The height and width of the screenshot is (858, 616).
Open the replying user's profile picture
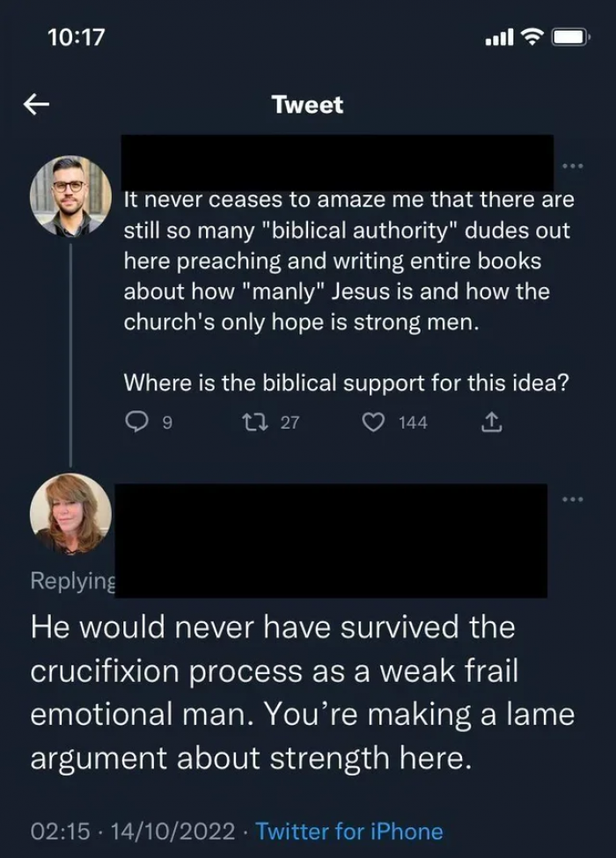pyautogui.click(x=69, y=512)
